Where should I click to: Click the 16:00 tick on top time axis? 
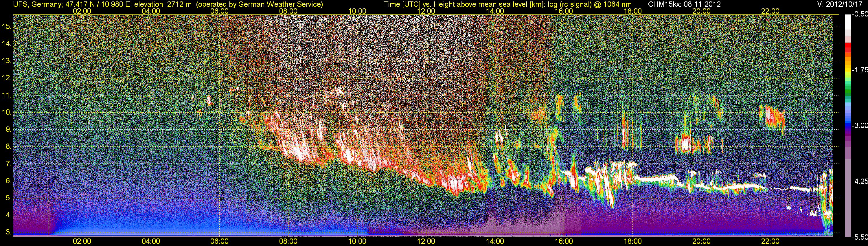click(x=564, y=11)
